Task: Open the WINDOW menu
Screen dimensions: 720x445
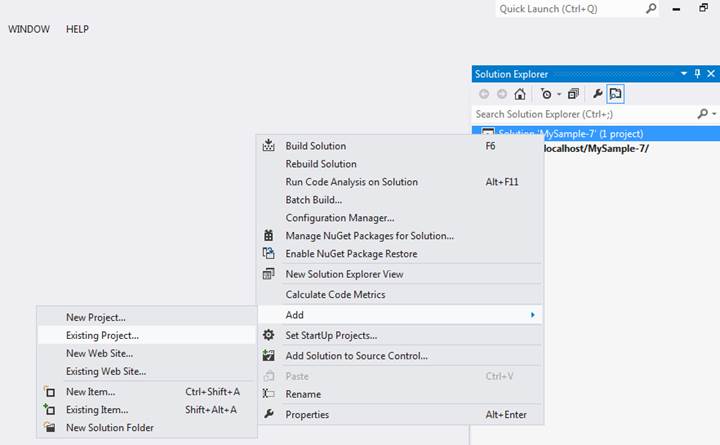Action: pos(29,29)
